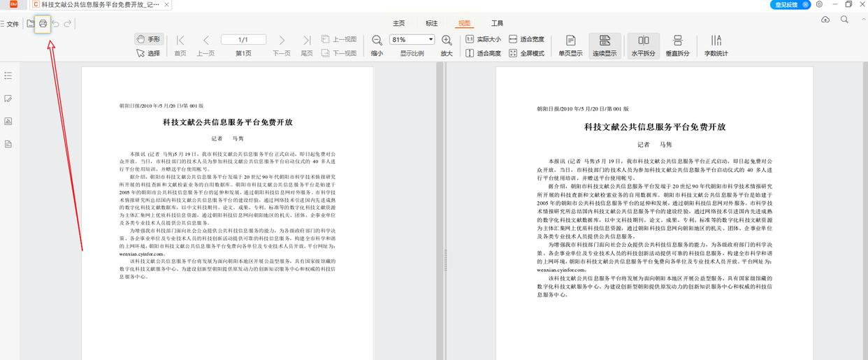Screen dimensions: 868x360
Task: Click the cloud upload icon
Action: (x=825, y=20)
